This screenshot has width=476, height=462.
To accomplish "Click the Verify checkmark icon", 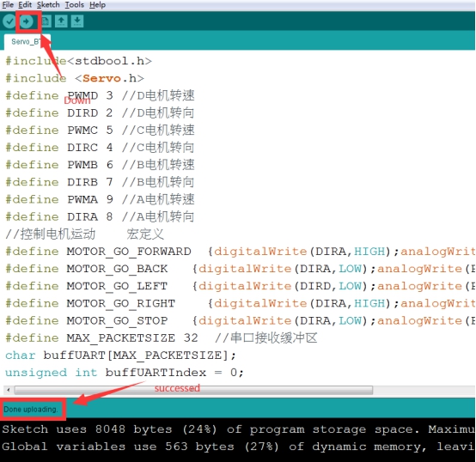I will tap(9, 21).
